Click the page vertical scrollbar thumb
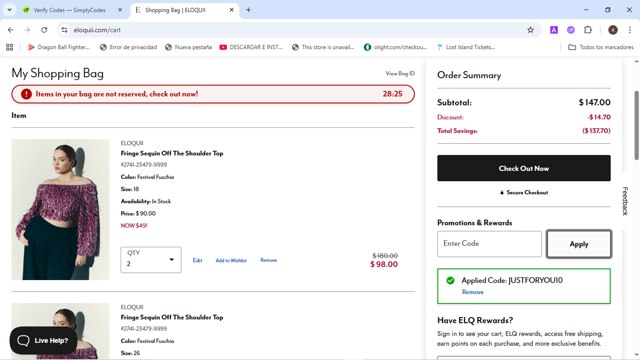640x360 pixels. (x=636, y=125)
